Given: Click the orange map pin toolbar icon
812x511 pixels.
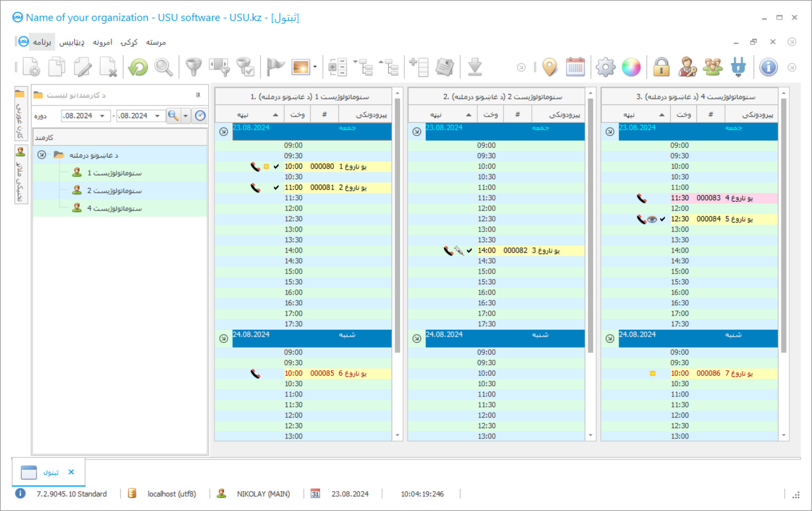Looking at the screenshot, I should (x=549, y=67).
